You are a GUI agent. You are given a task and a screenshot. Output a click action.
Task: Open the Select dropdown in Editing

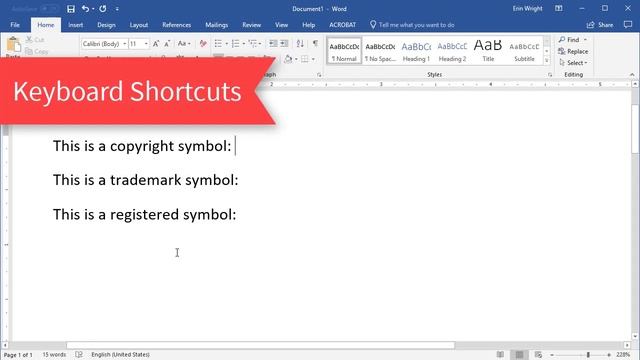(x=574, y=63)
